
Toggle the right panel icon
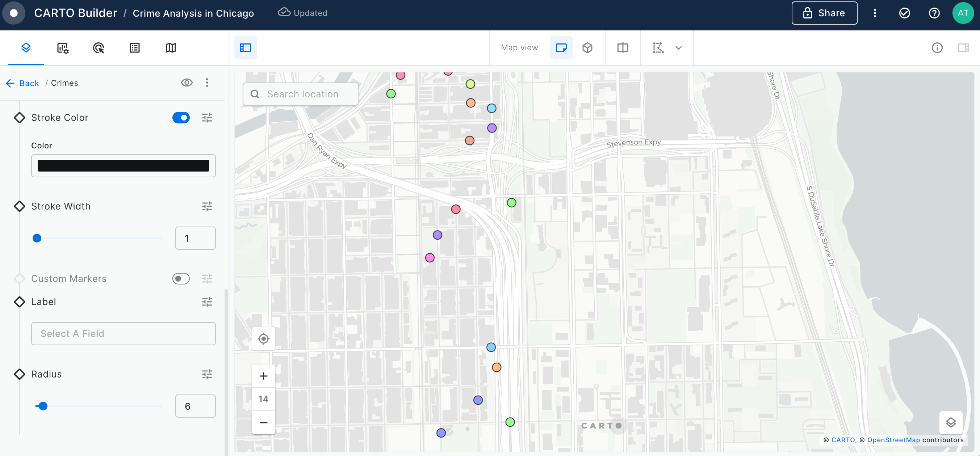(963, 48)
